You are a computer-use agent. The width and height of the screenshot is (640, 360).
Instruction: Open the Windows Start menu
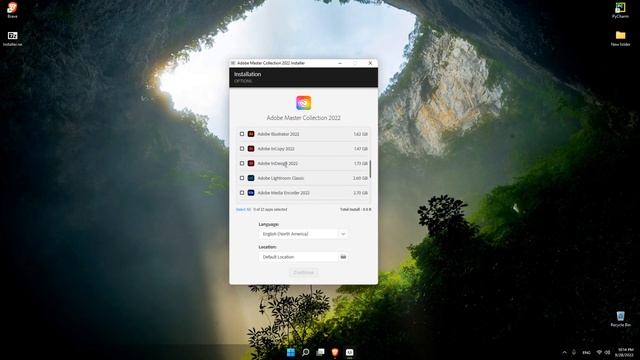tap(291, 352)
